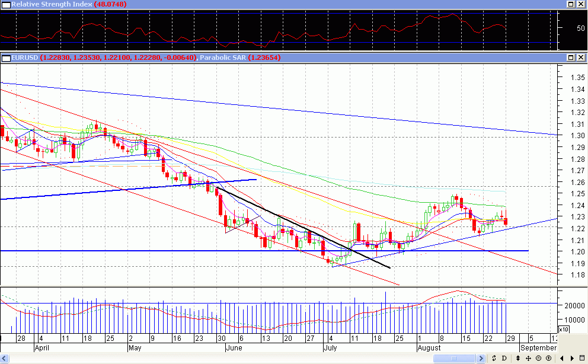Open the data window via rightmost statusbar icon
The width and height of the screenshot is (588, 364).
click(x=581, y=359)
